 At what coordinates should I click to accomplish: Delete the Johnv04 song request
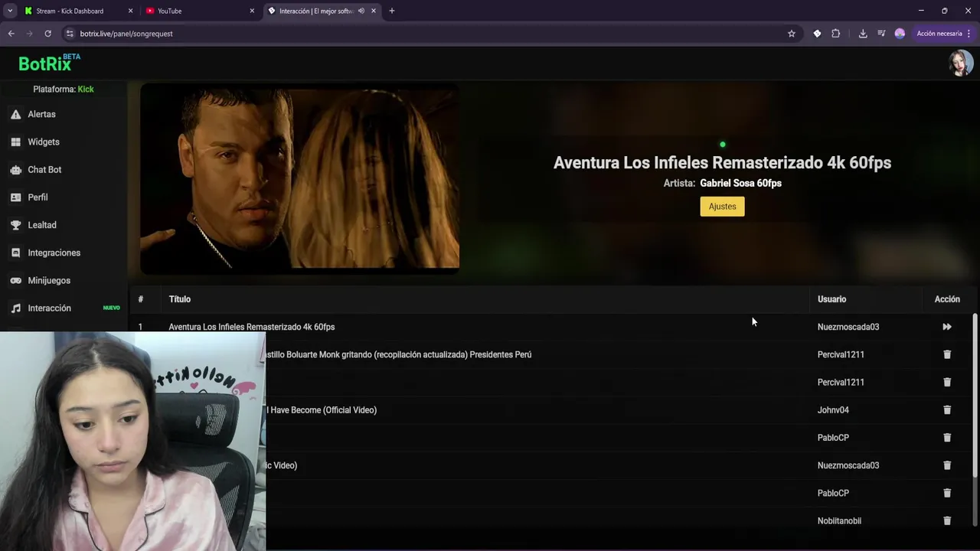click(x=947, y=410)
